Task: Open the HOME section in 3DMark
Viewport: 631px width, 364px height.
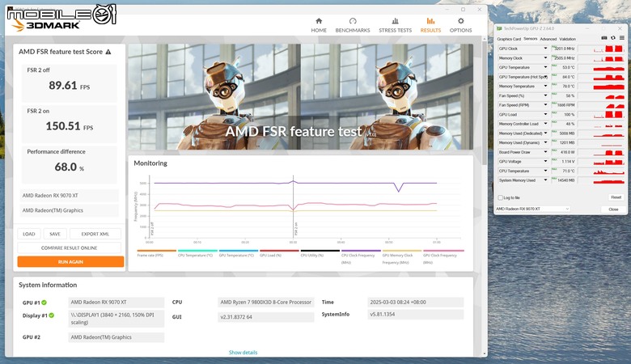Action: [x=319, y=25]
